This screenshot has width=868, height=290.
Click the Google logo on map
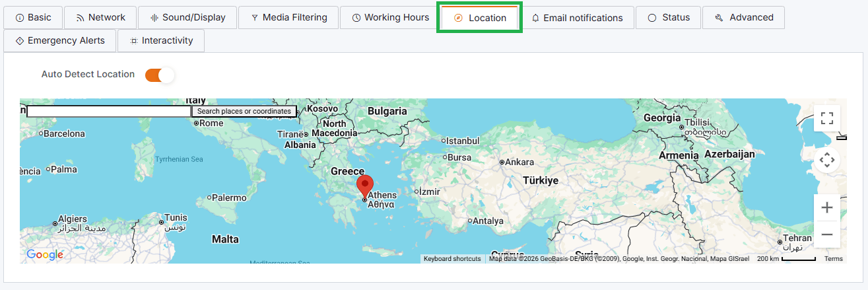coord(44,255)
